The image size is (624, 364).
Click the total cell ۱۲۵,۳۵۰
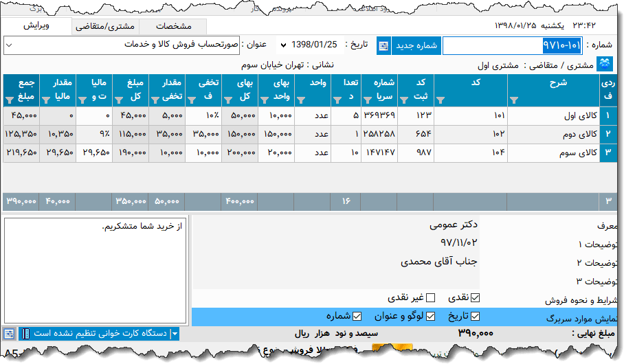coord(21,134)
